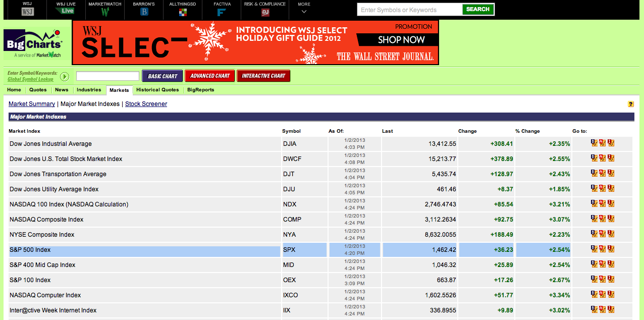
Task: Open basic chart icon for NDX row
Action: (x=594, y=204)
